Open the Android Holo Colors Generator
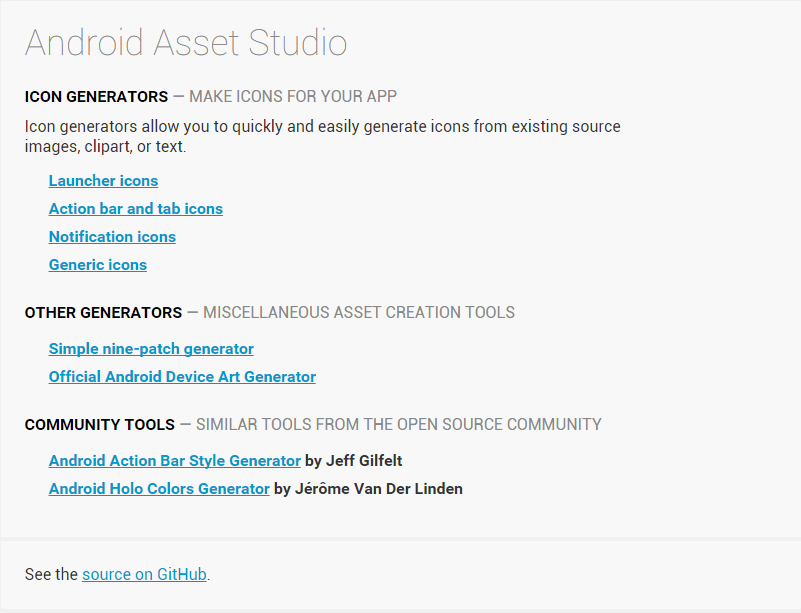This screenshot has height=613, width=801. point(160,489)
